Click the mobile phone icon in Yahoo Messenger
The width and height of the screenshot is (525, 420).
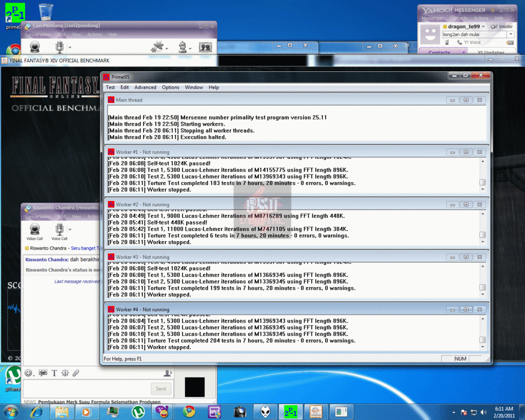point(447,42)
